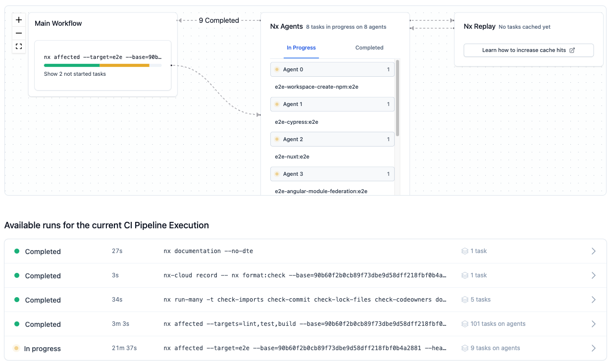Expand the Agent 0 row
The width and height of the screenshot is (611, 364).
332,69
